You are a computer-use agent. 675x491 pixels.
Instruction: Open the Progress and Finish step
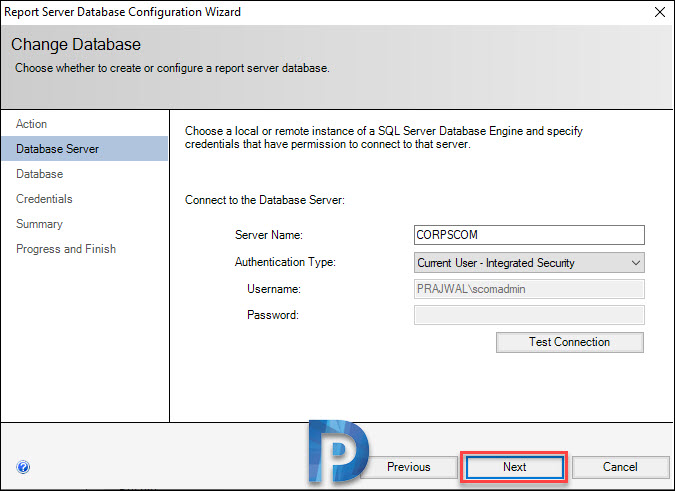pyautogui.click(x=66, y=249)
